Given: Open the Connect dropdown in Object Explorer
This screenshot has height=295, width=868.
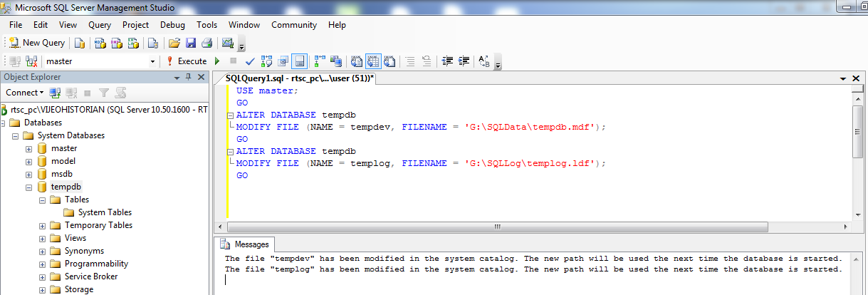Looking at the screenshot, I should pyautogui.click(x=25, y=93).
